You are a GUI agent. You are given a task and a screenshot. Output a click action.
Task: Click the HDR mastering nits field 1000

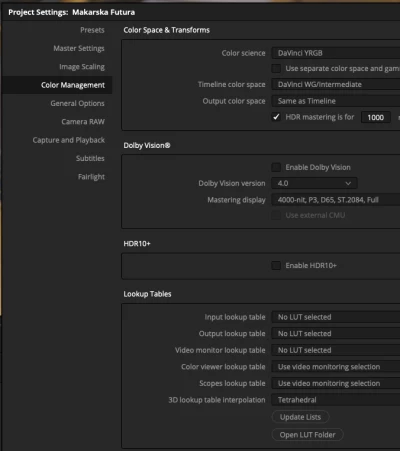376,117
